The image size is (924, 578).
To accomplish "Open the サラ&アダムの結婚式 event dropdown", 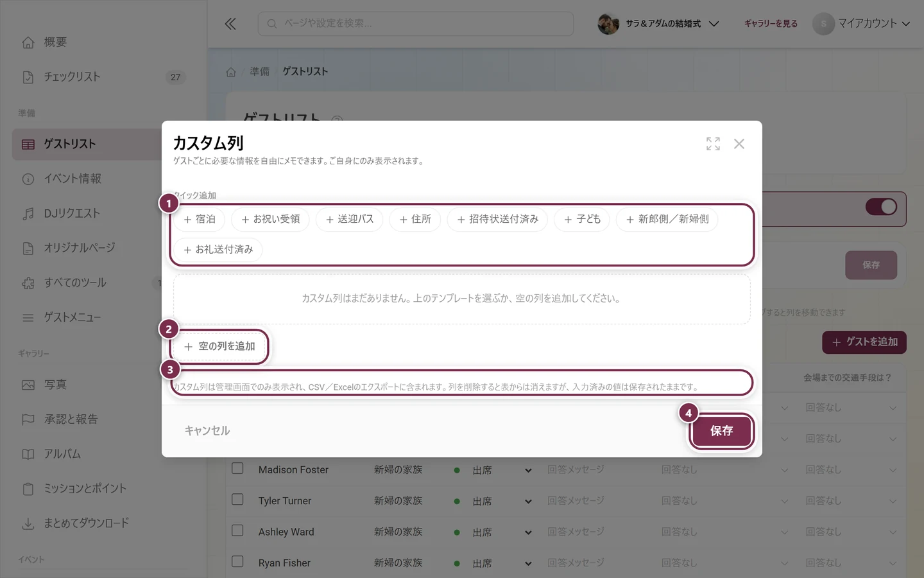I will (658, 24).
